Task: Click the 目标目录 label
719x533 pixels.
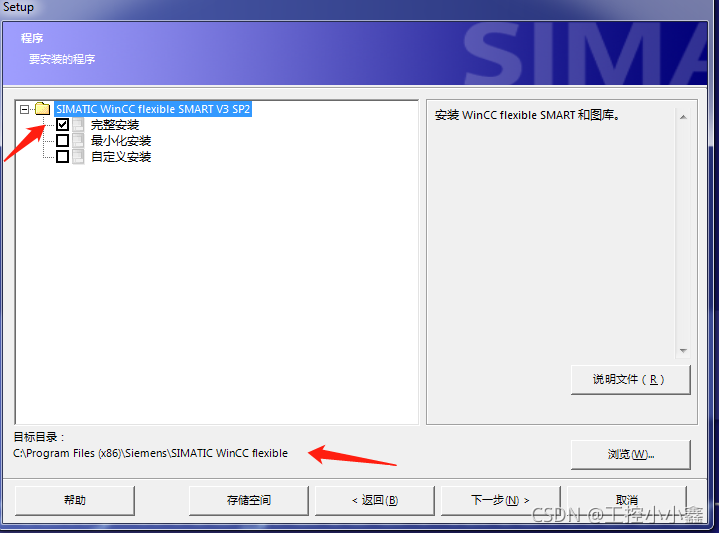Action: click(x=39, y=437)
